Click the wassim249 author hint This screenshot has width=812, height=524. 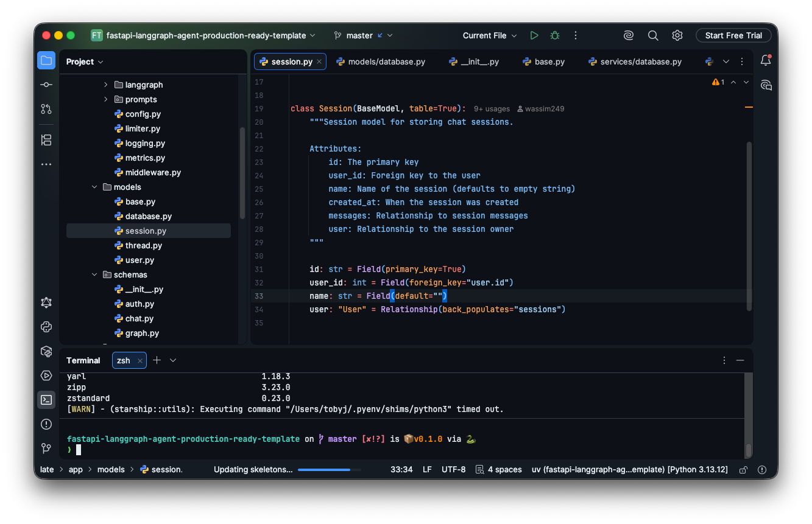coord(540,109)
